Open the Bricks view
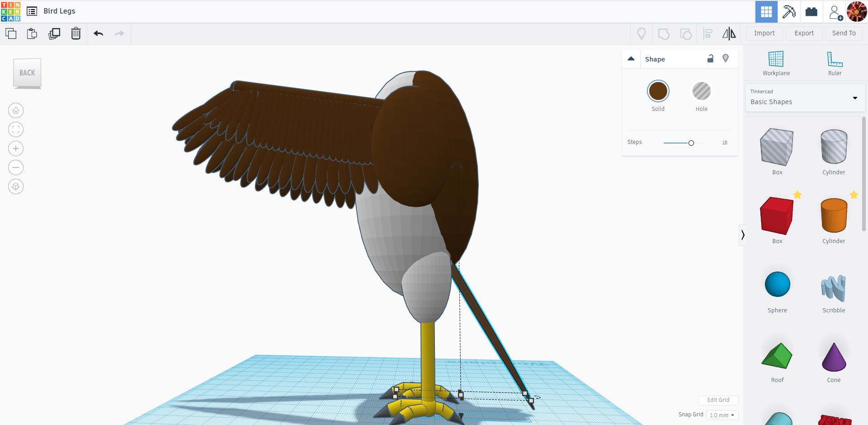The width and height of the screenshot is (868, 425). click(x=811, y=12)
